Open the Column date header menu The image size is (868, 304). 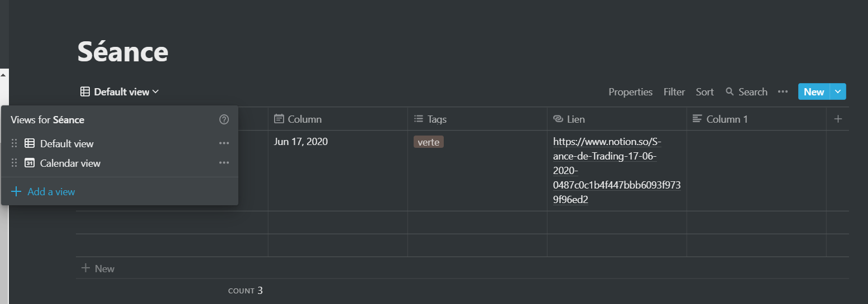(299, 119)
